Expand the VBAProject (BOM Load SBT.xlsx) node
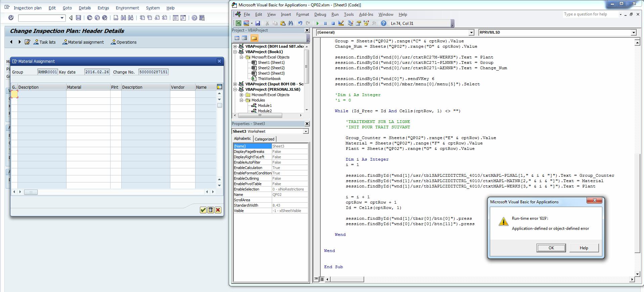This screenshot has width=644, height=292. pos(235,46)
